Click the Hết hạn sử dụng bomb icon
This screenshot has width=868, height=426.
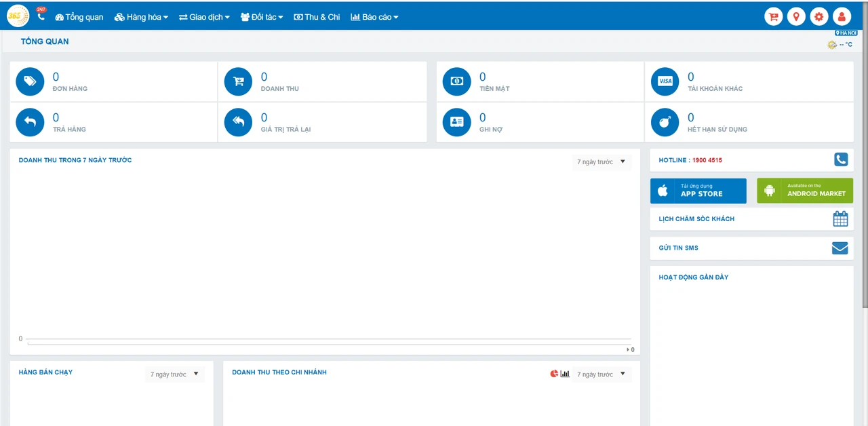(x=665, y=122)
